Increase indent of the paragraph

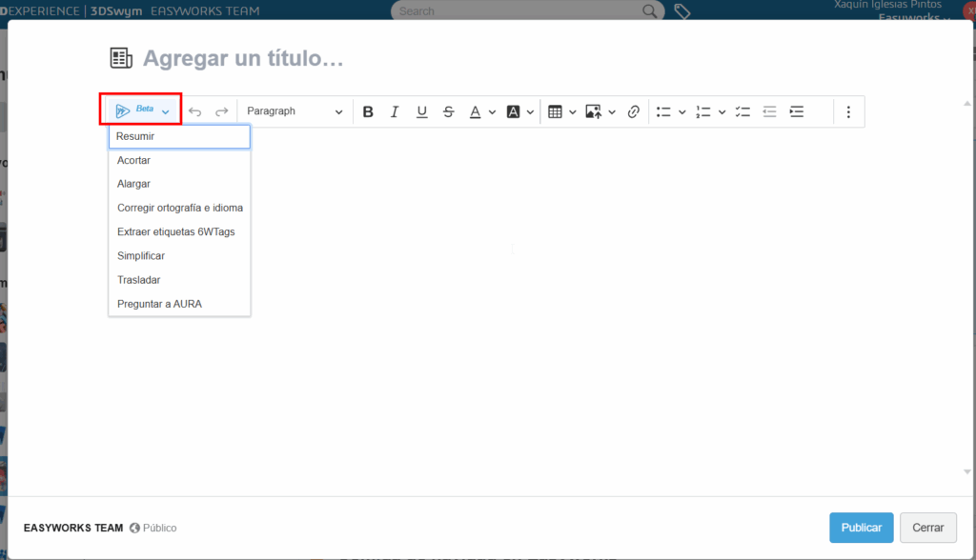(x=797, y=111)
